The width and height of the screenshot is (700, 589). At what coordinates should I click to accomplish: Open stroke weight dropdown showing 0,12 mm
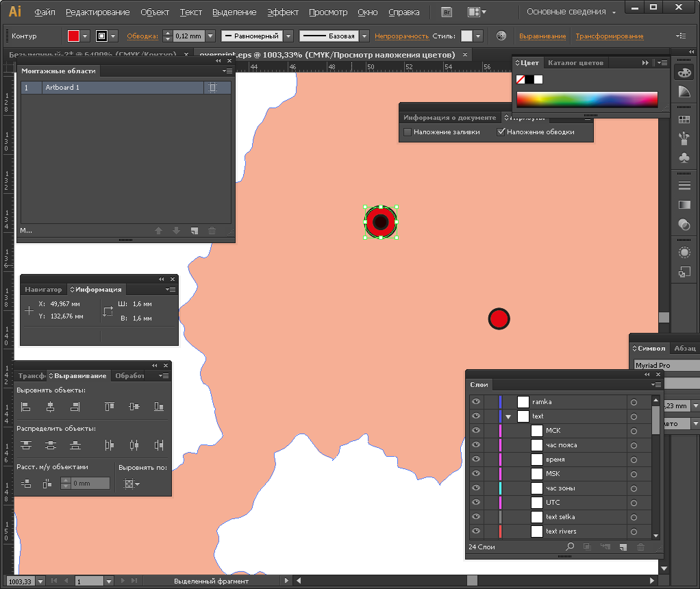point(210,36)
